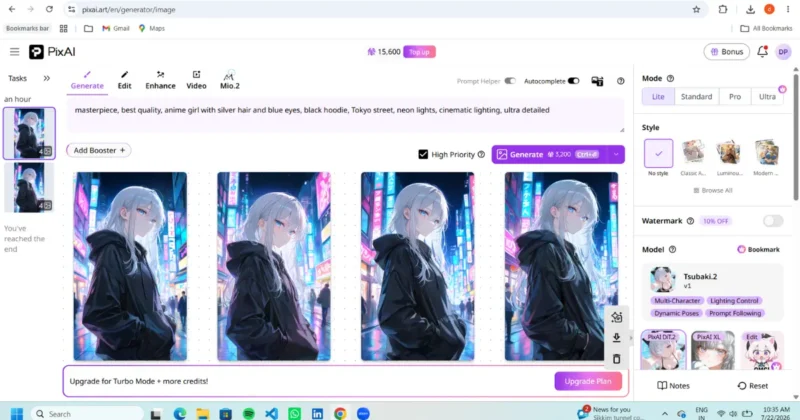800x420 pixels.
Task: Uncheck the High Priority checkbox
Action: [x=423, y=154]
